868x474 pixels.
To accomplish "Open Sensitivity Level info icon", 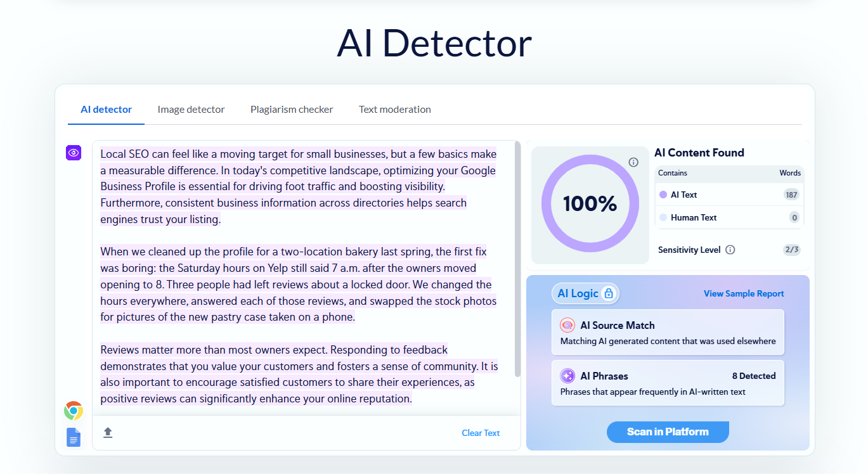I will (730, 250).
